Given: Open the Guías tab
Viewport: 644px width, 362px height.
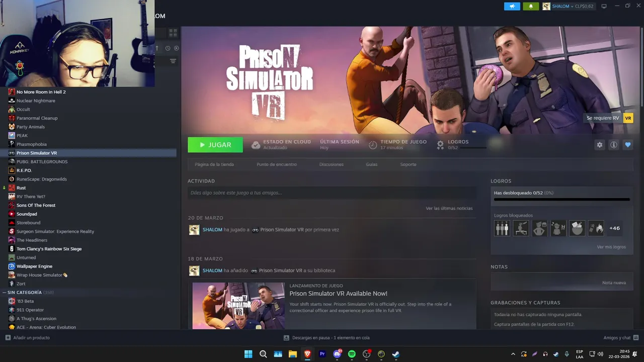Looking at the screenshot, I should click(x=372, y=164).
